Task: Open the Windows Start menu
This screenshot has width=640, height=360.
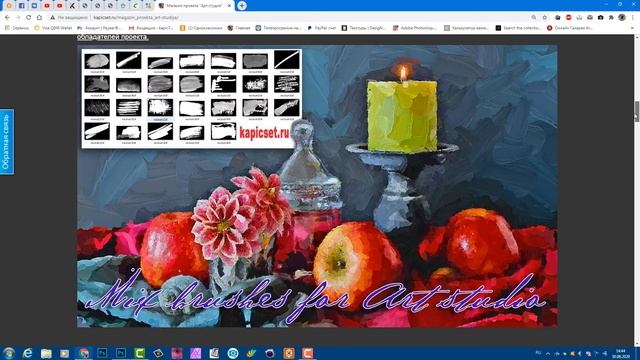Action: [x=9, y=353]
